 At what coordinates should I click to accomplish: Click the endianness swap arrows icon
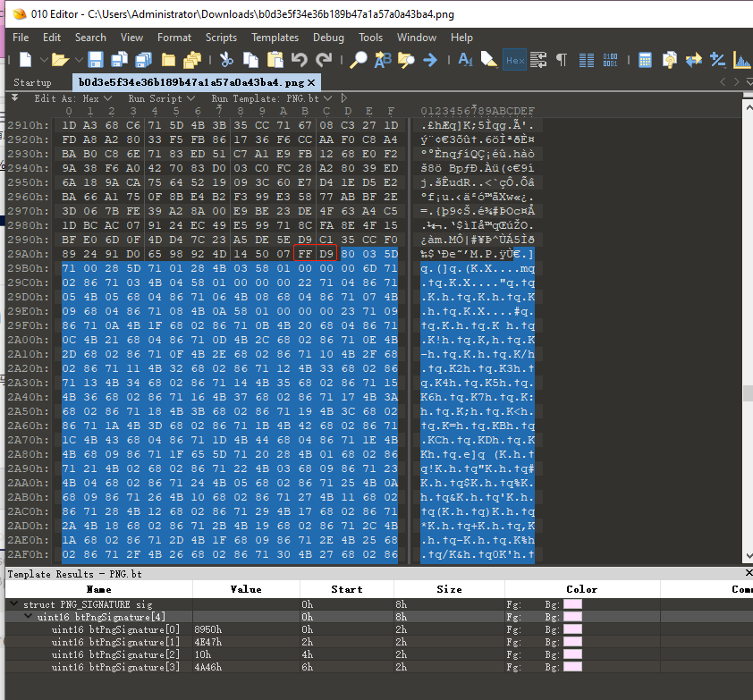[x=693, y=60]
